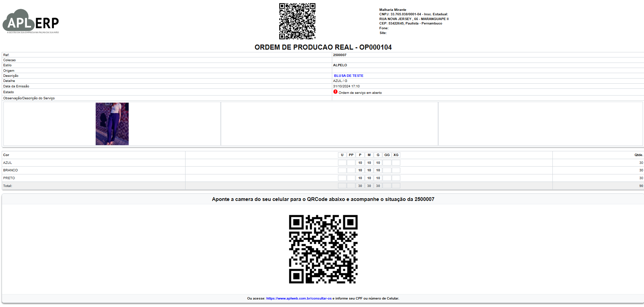Click the PRETO row M size quantity 10

369,178
